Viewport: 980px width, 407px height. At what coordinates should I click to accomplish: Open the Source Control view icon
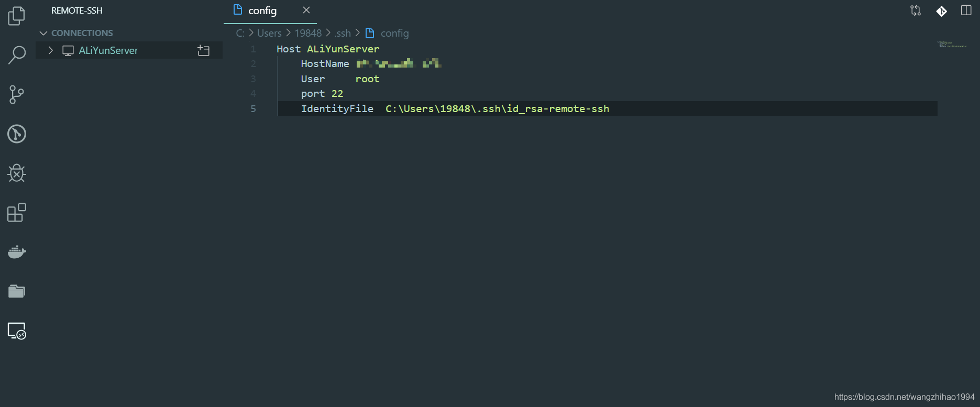pos(17,94)
